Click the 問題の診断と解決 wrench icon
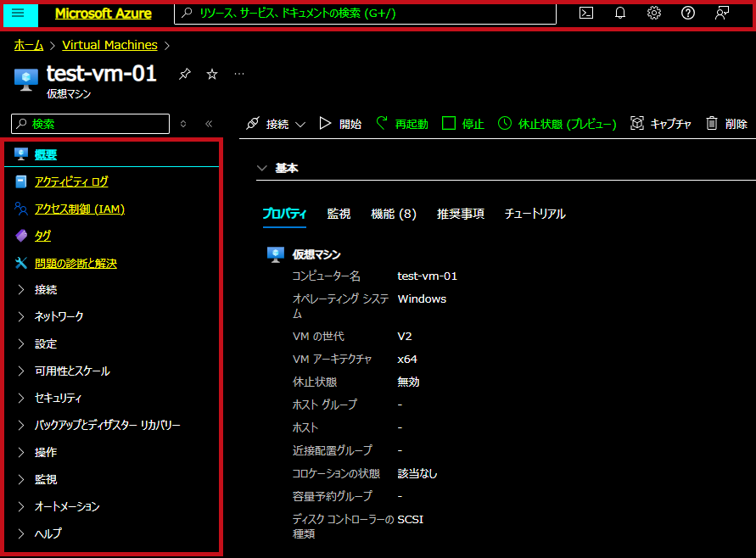Image resolution: width=756 pixels, height=558 pixels. [21, 263]
